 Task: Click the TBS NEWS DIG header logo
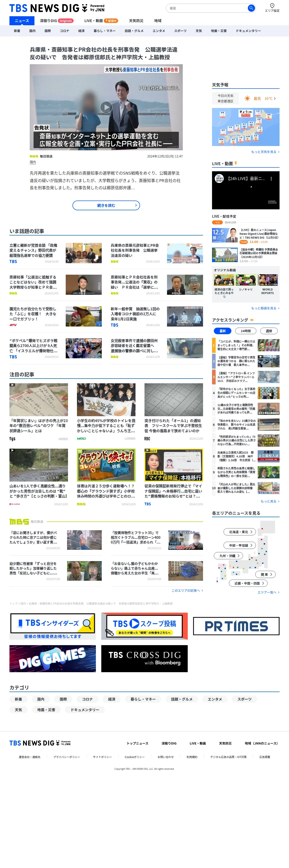pos(57,8)
